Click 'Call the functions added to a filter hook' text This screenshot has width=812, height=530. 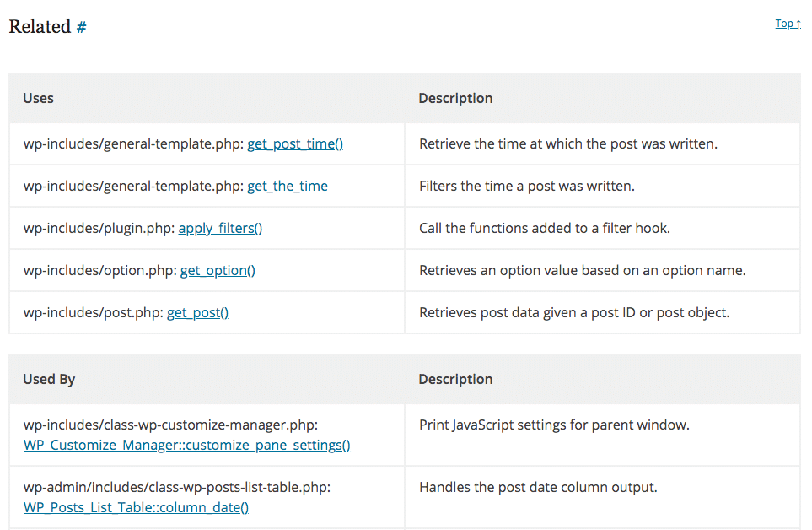[545, 229]
